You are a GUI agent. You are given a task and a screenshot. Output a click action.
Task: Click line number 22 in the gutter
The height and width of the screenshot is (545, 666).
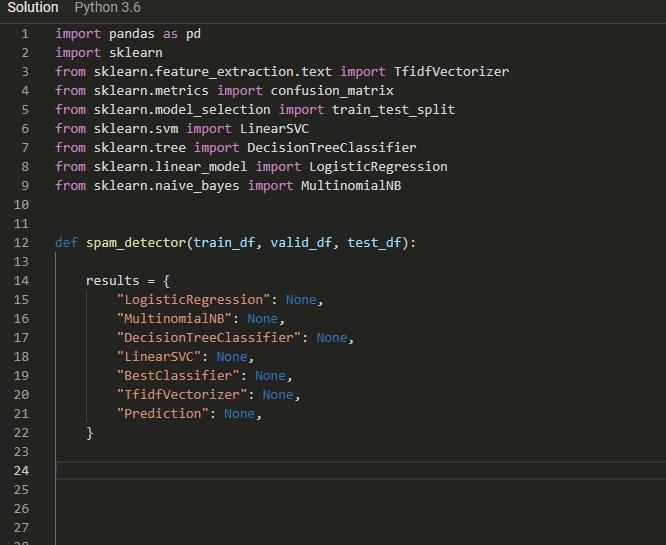[21, 432]
